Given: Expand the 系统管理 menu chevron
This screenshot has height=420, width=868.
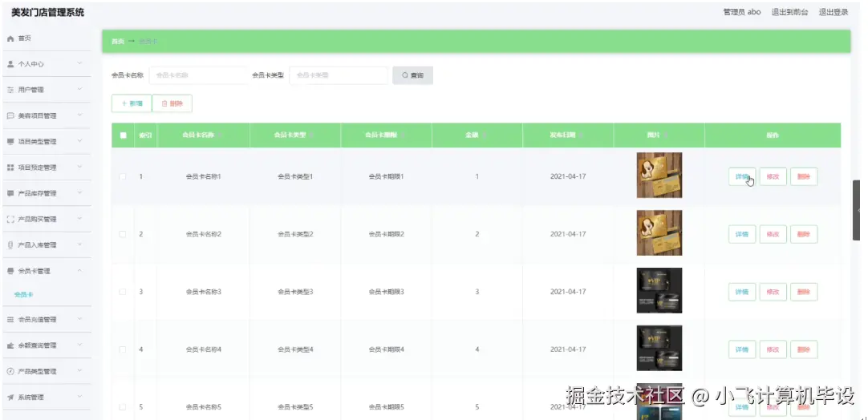Looking at the screenshot, I should click(79, 397).
